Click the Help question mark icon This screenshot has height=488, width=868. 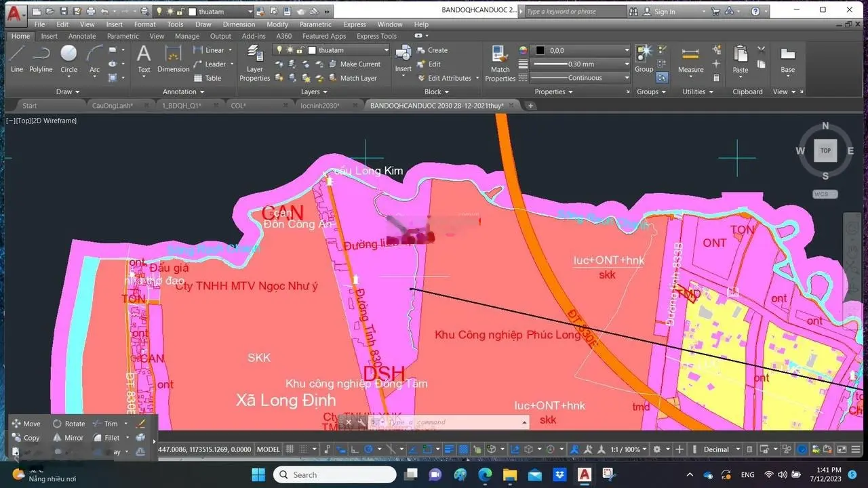click(x=756, y=12)
